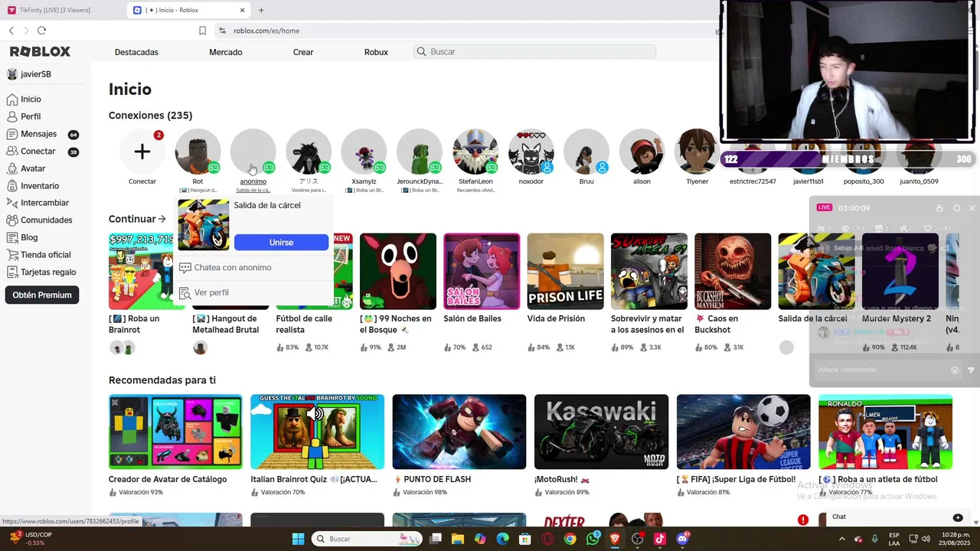Open the Italian Brainrot Quiz game
980x551 pixels.
[x=317, y=432]
